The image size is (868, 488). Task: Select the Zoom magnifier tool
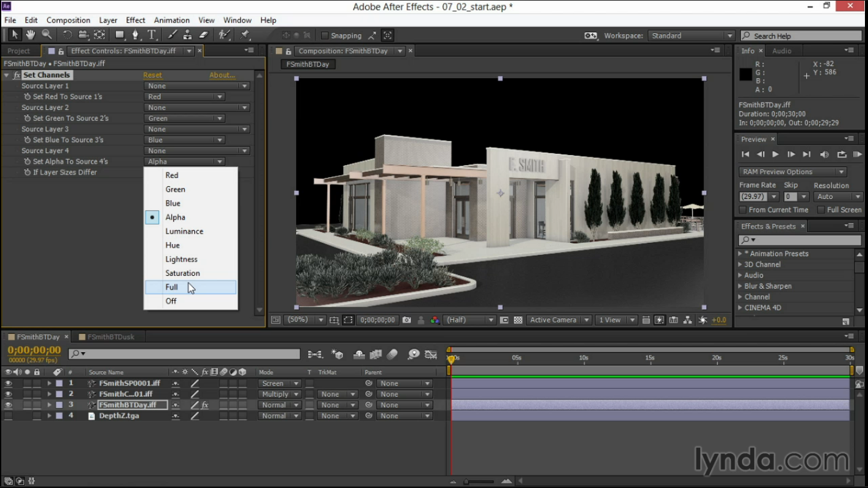tap(46, 35)
